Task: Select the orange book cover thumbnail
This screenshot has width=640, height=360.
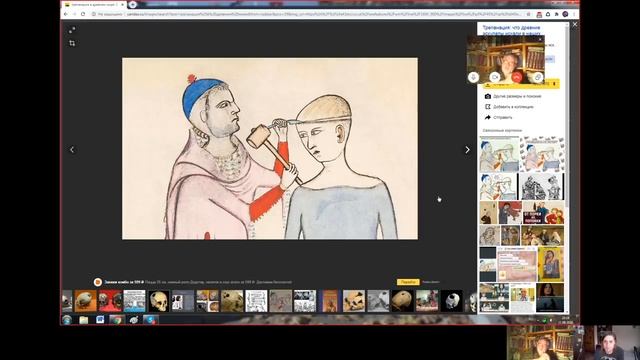Action: 330,301
